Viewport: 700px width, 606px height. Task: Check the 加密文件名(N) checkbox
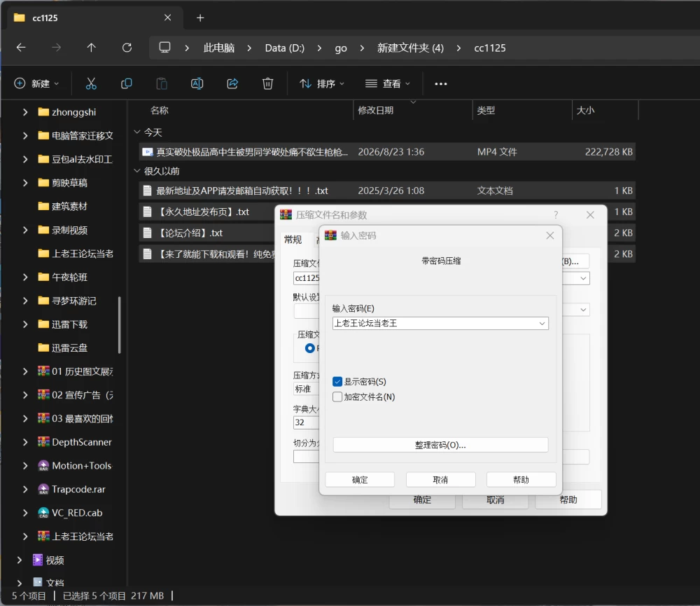[337, 397]
